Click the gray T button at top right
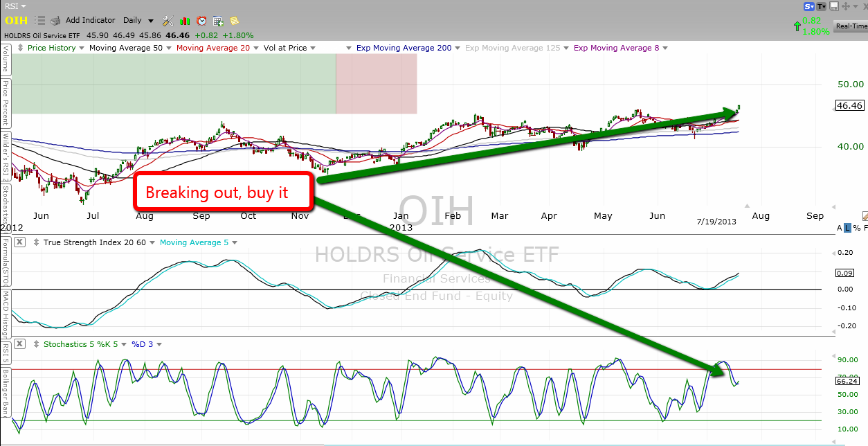868x446 pixels. pyautogui.click(x=821, y=6)
